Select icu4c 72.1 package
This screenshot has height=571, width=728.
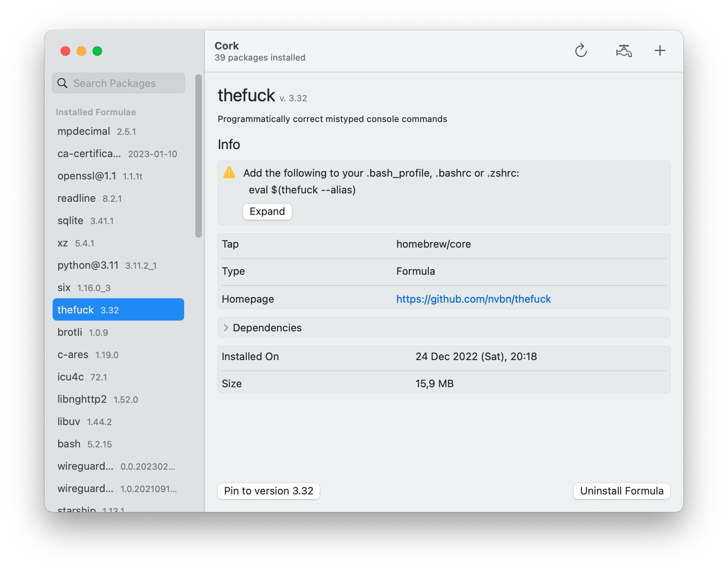[x=118, y=377]
